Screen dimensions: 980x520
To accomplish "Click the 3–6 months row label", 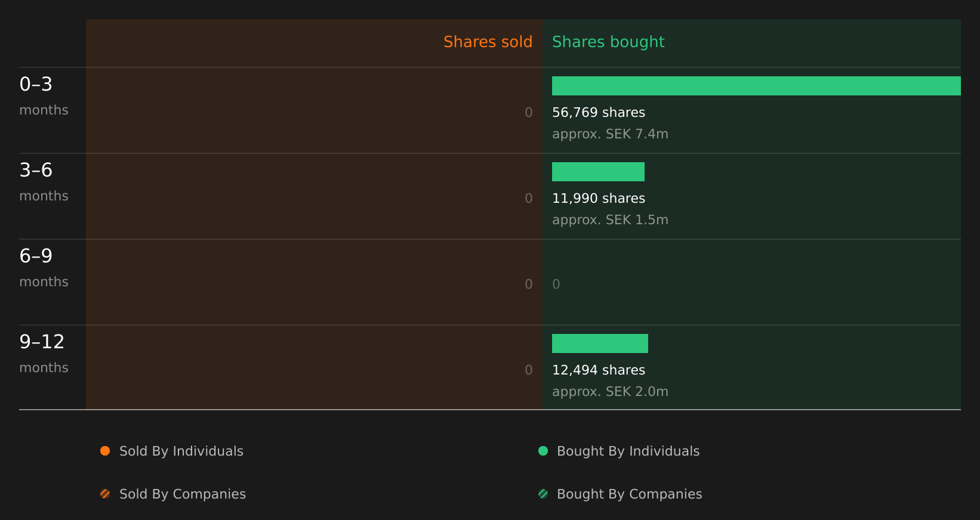I will pyautogui.click(x=44, y=182).
